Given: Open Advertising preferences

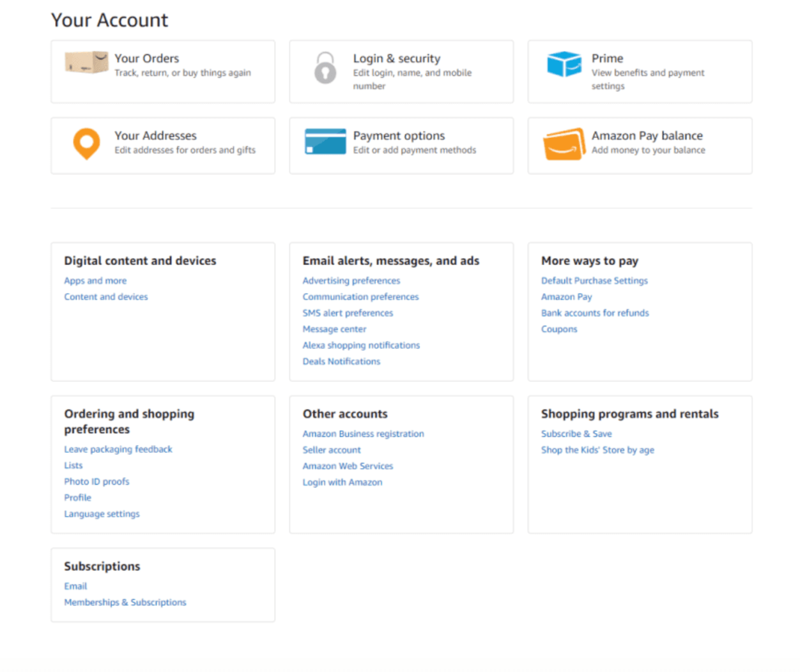Looking at the screenshot, I should (351, 280).
